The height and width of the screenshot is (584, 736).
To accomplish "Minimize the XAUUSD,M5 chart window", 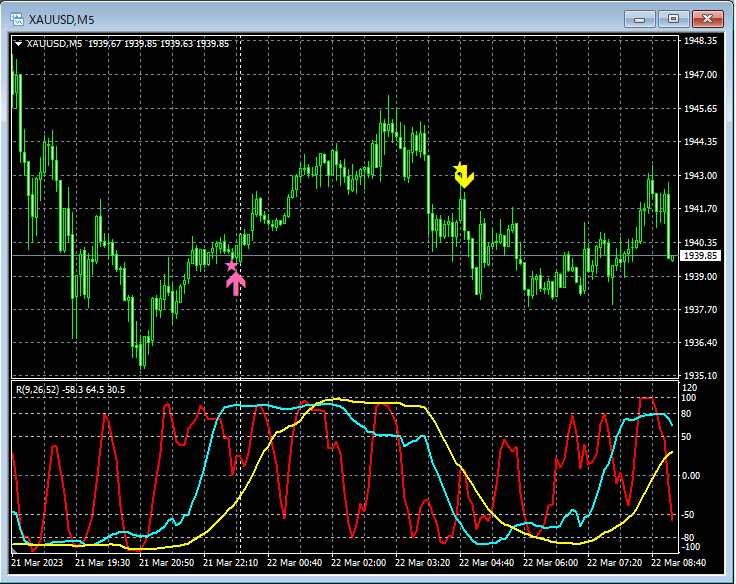I will pos(639,19).
